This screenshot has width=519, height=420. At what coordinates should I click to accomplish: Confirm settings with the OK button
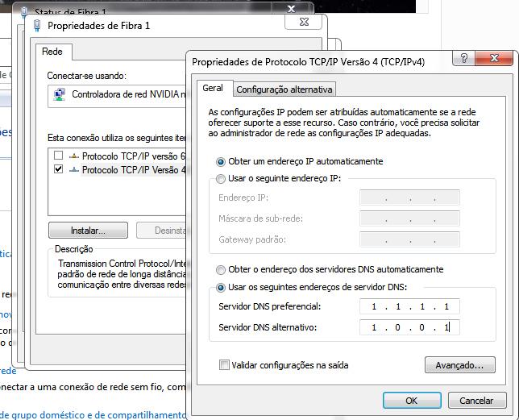coord(412,401)
